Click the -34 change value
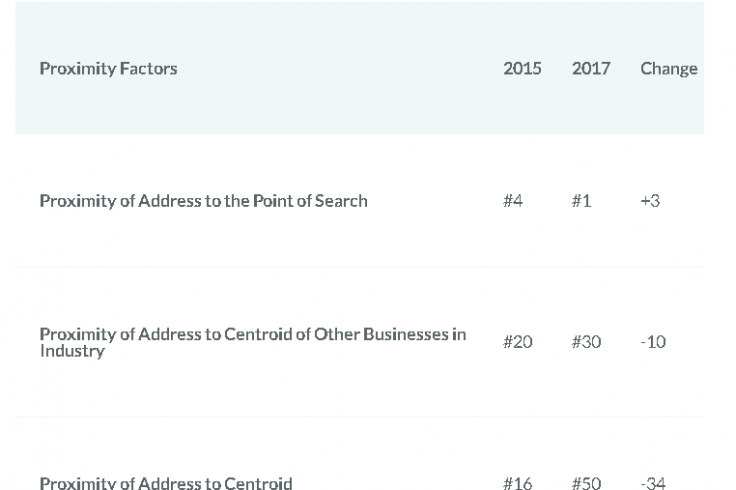 [653, 483]
